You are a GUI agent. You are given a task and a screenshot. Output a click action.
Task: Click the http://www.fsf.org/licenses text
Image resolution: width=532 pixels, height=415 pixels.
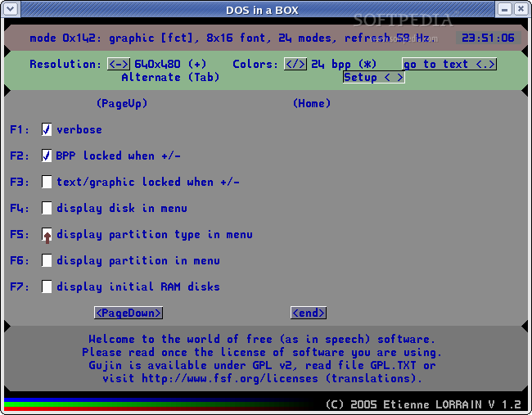[230, 378]
